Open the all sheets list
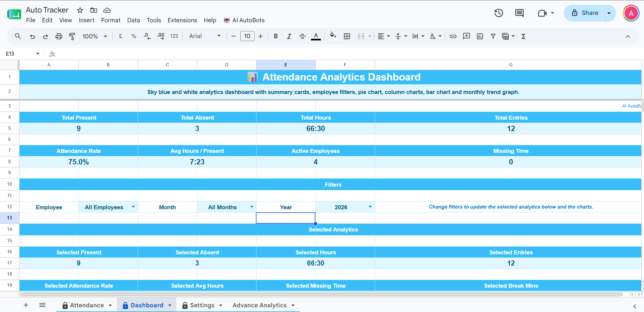 42,305
